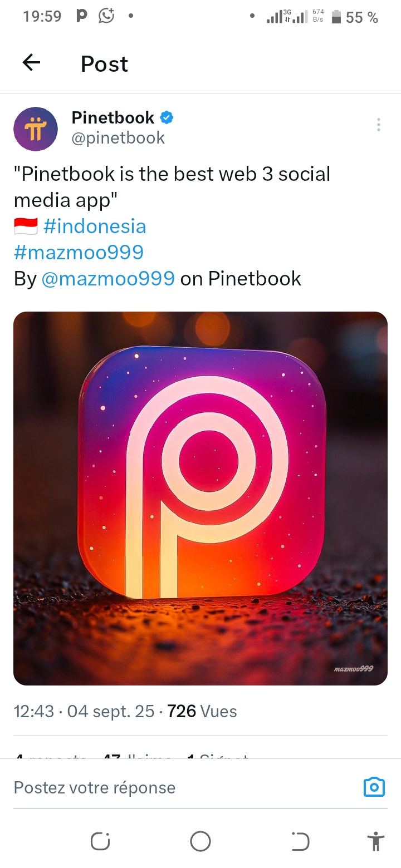This screenshot has width=401, height=868.
Task: Tap the accessibility figure icon
Action: pos(376,841)
